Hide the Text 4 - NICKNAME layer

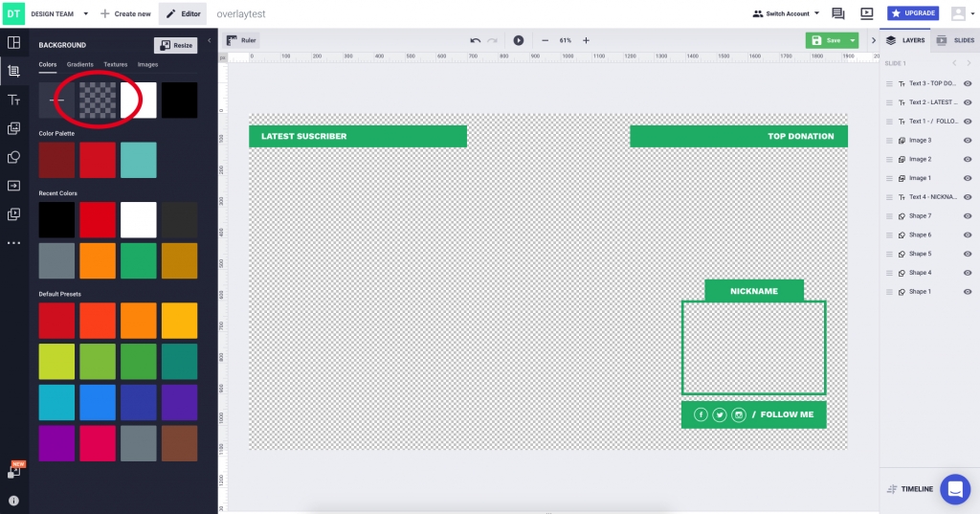pos(968,197)
